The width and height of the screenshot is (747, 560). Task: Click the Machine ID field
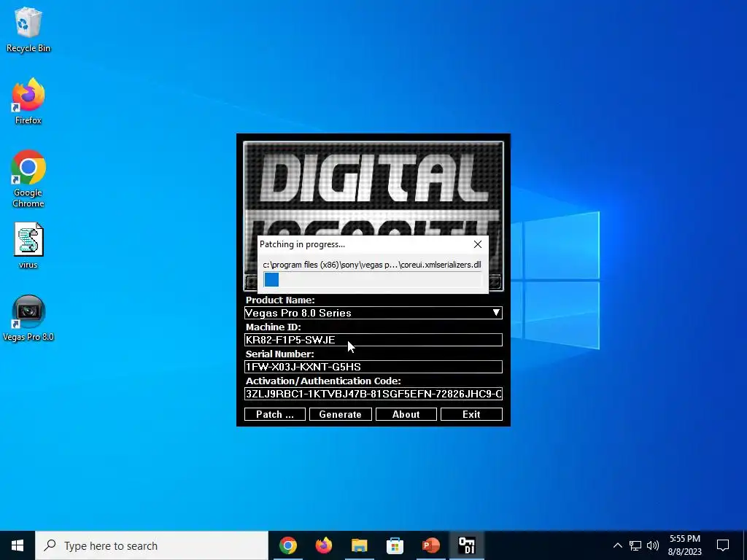point(373,340)
